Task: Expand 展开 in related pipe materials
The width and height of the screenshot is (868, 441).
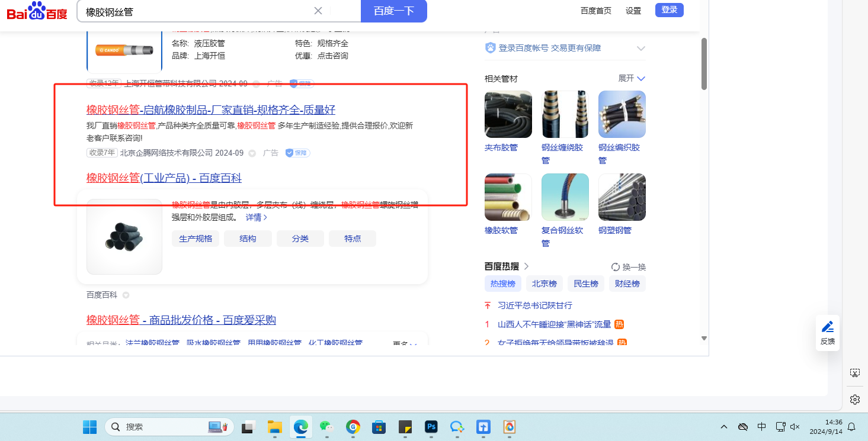Action: tap(632, 79)
